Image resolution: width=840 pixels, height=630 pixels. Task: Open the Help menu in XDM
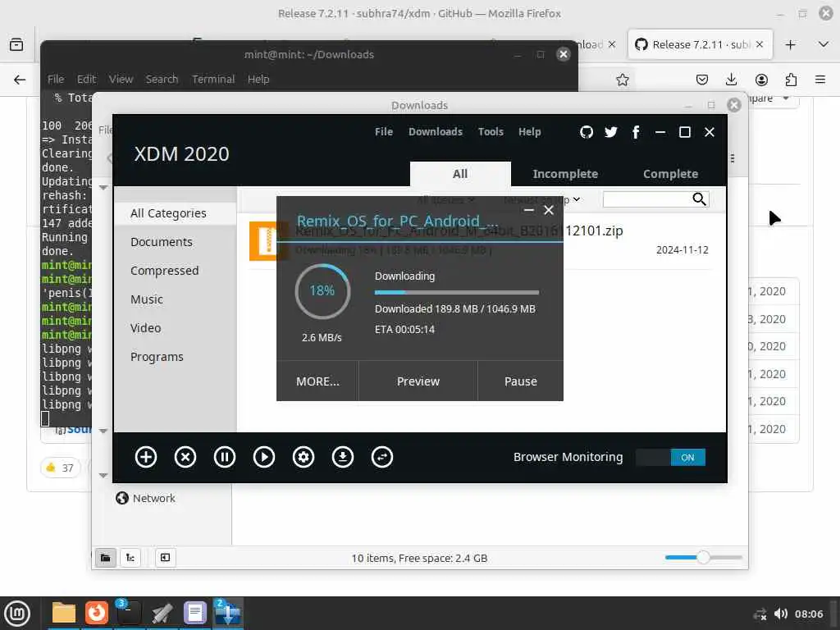point(529,132)
